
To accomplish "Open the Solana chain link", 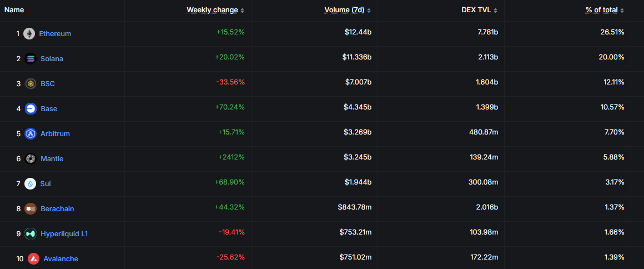I will coord(52,59).
